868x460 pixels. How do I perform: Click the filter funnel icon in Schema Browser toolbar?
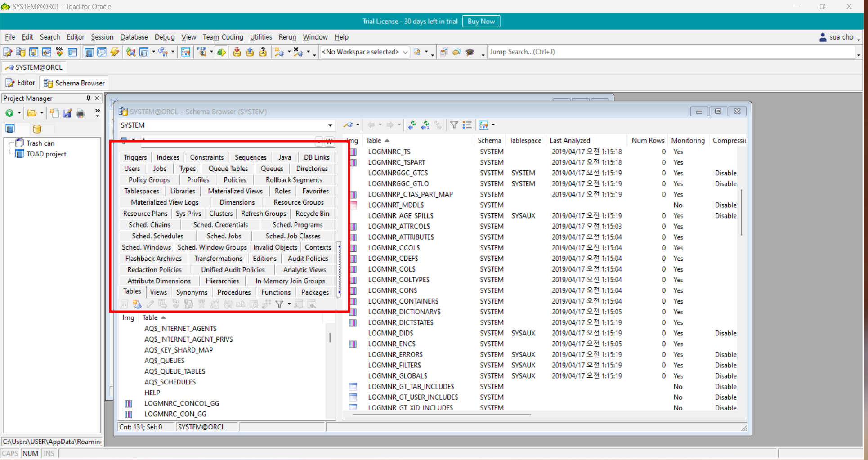pos(454,125)
